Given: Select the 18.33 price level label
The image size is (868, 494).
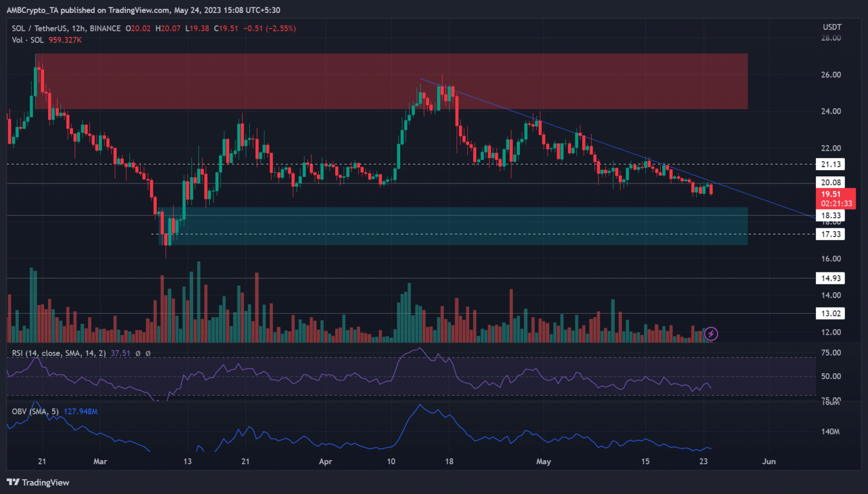Looking at the screenshot, I should (830, 215).
